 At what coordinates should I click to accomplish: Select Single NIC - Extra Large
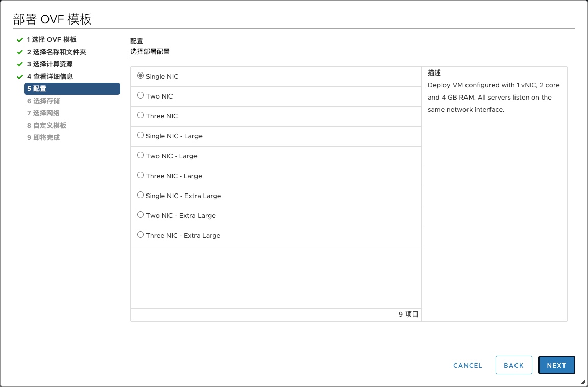(x=140, y=195)
